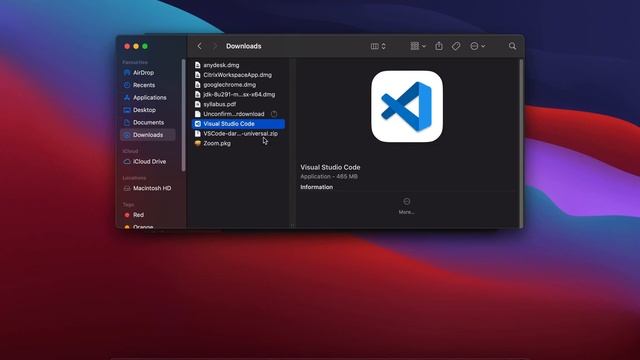Open the Action ellipsis menu
Viewport: 640px width, 360px height.
[477, 46]
